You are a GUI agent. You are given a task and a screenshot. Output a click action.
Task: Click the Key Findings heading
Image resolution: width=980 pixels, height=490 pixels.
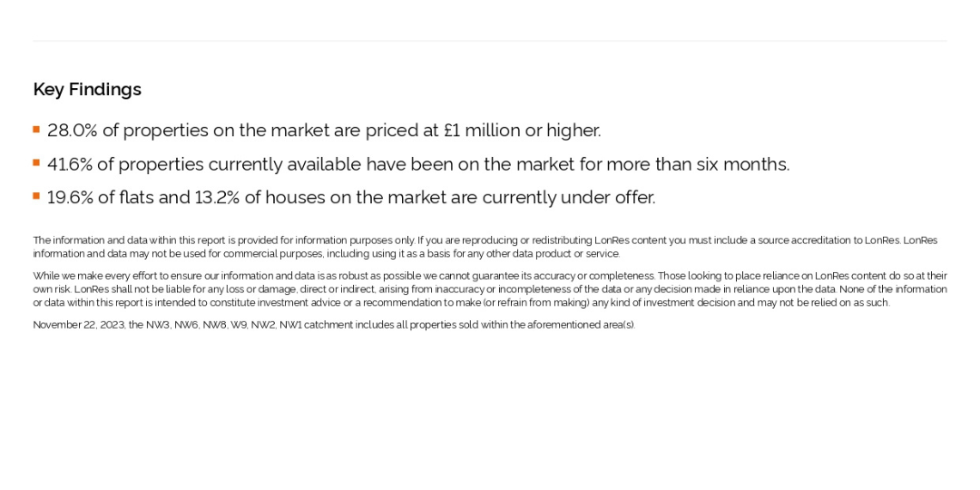click(x=87, y=89)
